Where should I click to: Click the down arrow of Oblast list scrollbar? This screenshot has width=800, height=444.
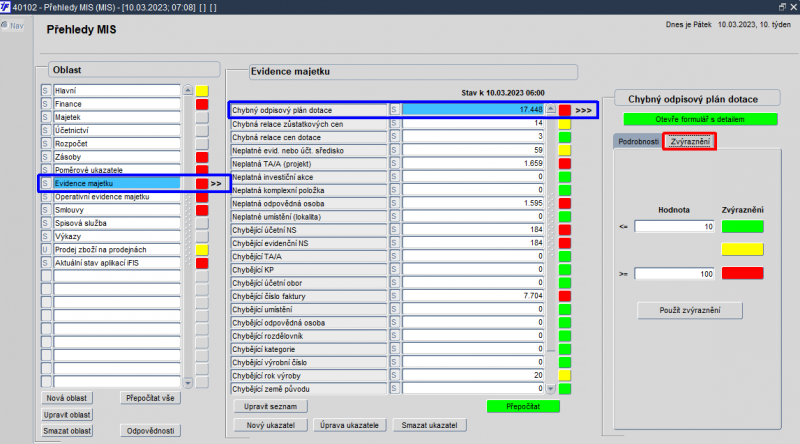click(x=188, y=382)
